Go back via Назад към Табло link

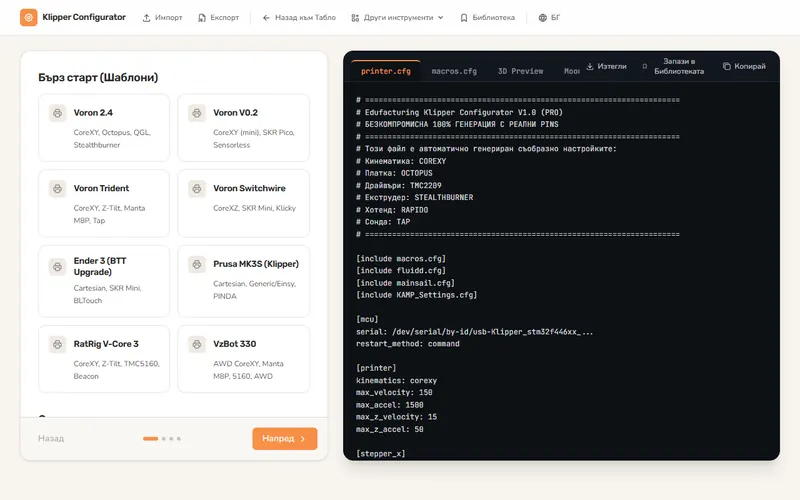click(299, 18)
